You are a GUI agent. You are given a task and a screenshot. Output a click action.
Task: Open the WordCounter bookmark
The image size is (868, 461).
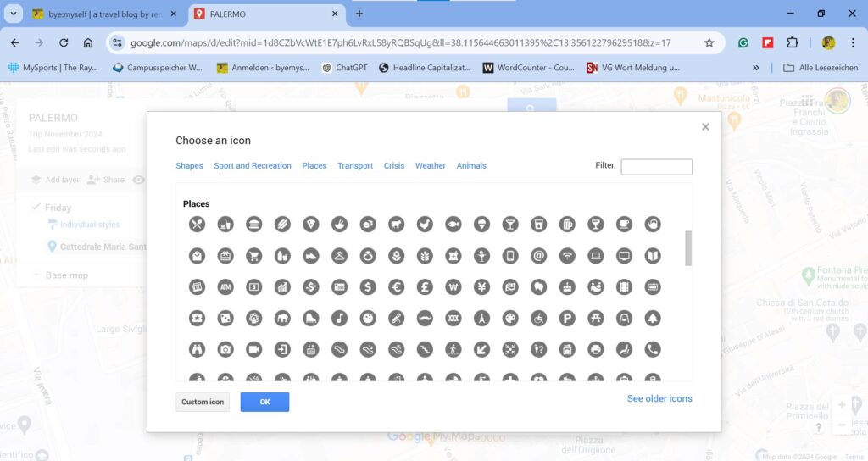(x=529, y=68)
